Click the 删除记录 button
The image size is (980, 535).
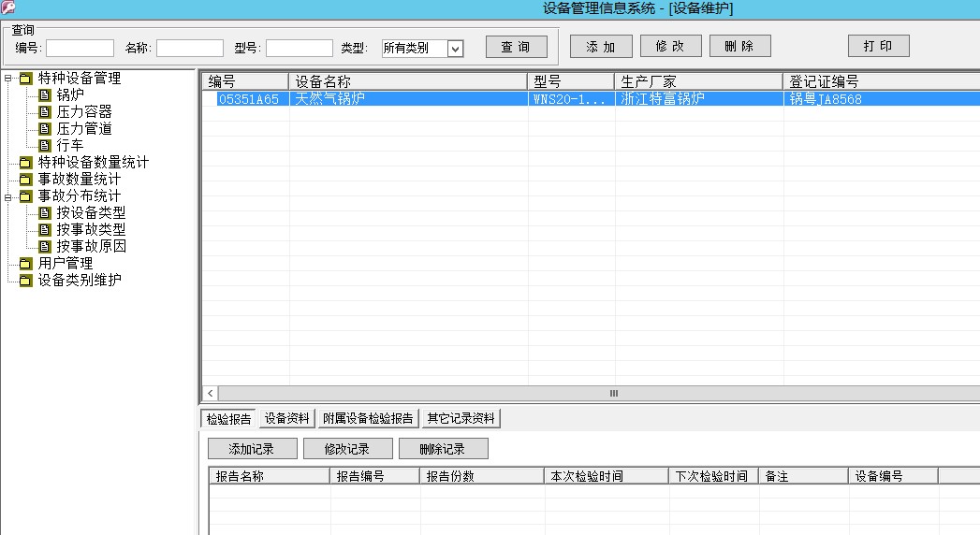443,449
